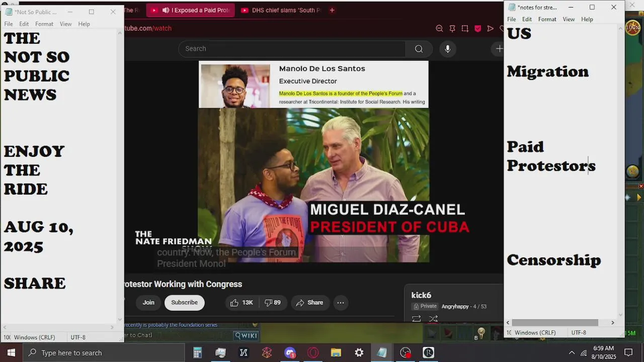Image resolution: width=644 pixels, height=362 pixels.
Task: Switch to the 'I Exposed a Paid Prote' tab
Action: (x=191, y=10)
